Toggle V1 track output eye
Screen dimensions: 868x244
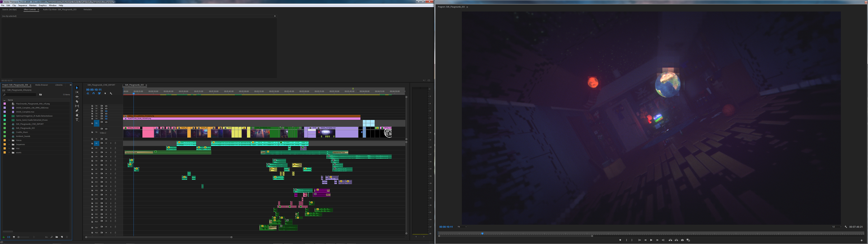(x=106, y=139)
